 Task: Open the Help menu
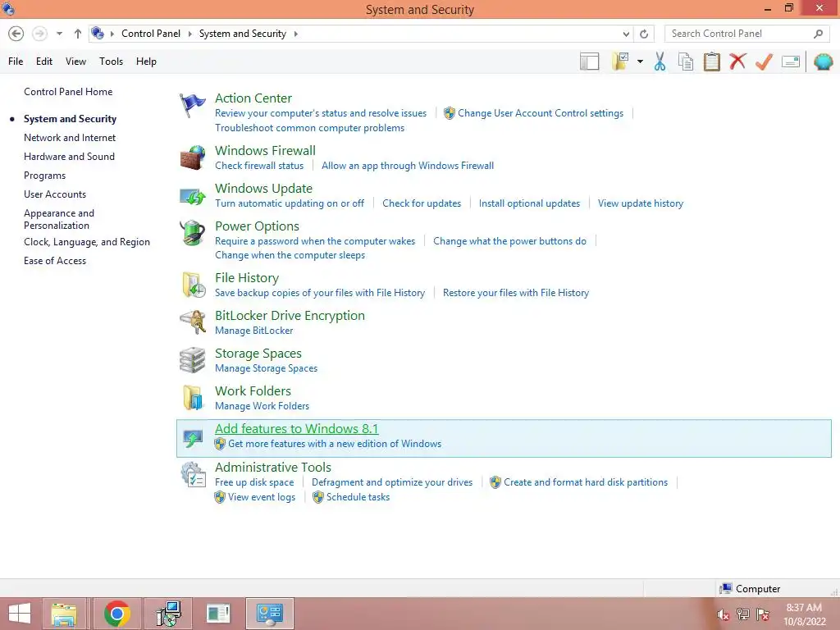point(146,62)
